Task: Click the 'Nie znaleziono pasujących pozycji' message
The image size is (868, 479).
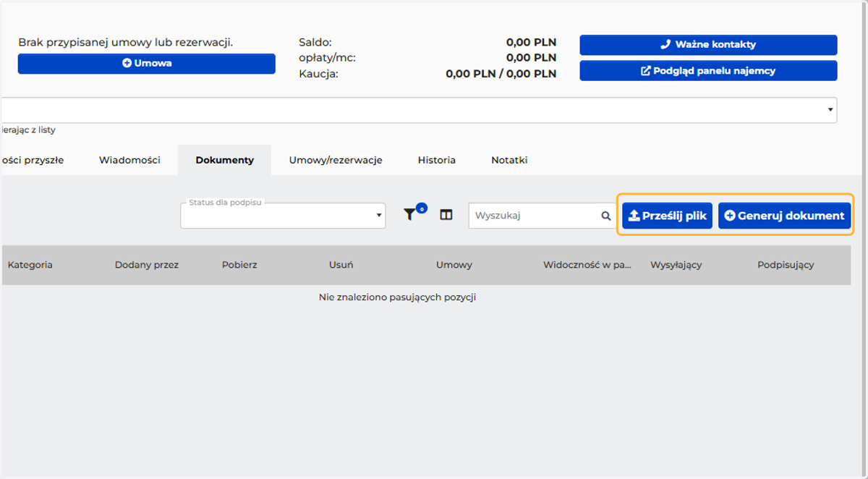Action: 397,297
